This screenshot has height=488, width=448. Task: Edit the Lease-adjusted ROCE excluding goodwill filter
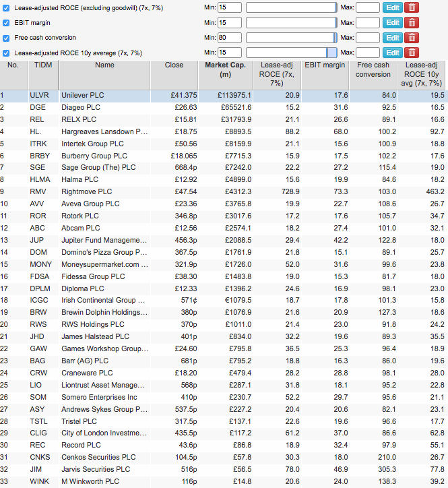click(x=393, y=7)
